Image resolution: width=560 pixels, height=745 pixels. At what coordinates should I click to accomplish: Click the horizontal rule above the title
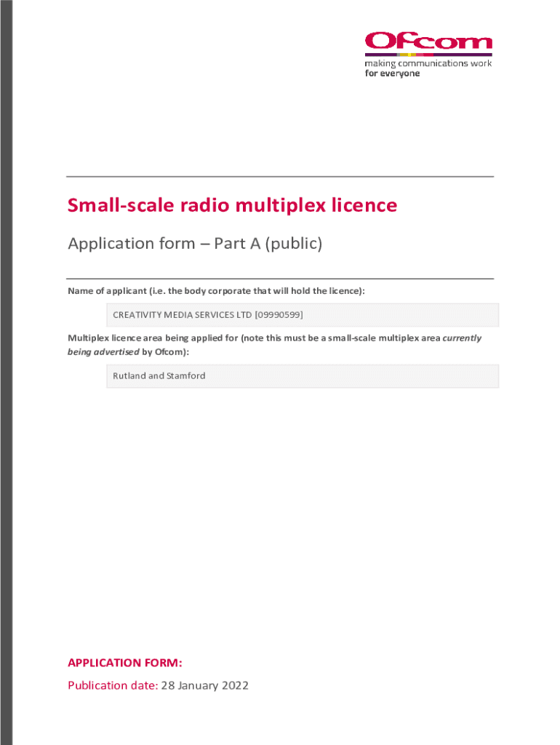tap(280, 177)
